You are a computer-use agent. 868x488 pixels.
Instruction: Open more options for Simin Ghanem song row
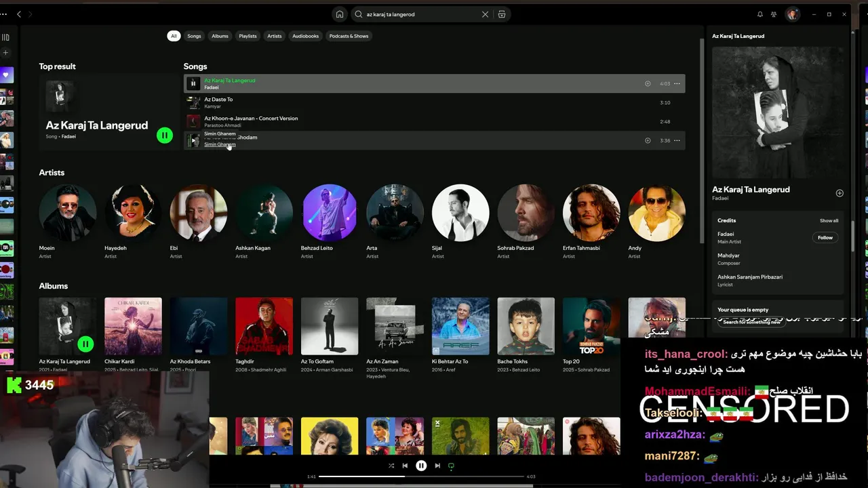click(x=677, y=140)
